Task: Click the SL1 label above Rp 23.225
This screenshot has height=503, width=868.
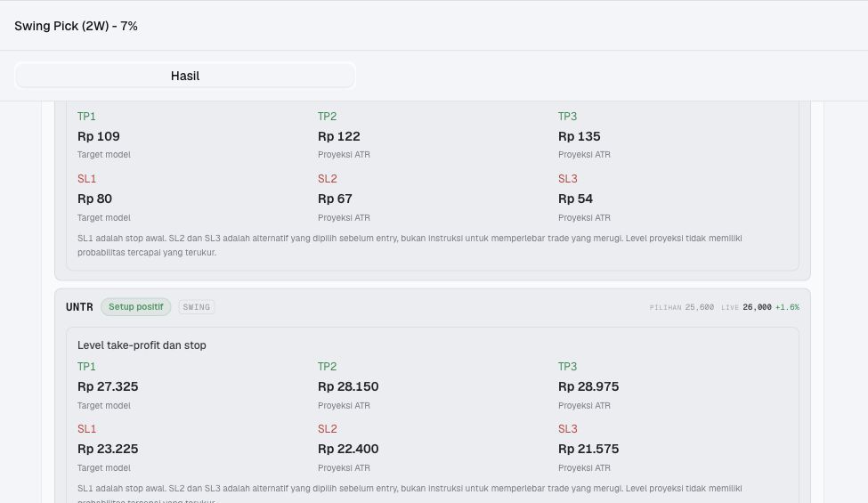Action: click(87, 429)
